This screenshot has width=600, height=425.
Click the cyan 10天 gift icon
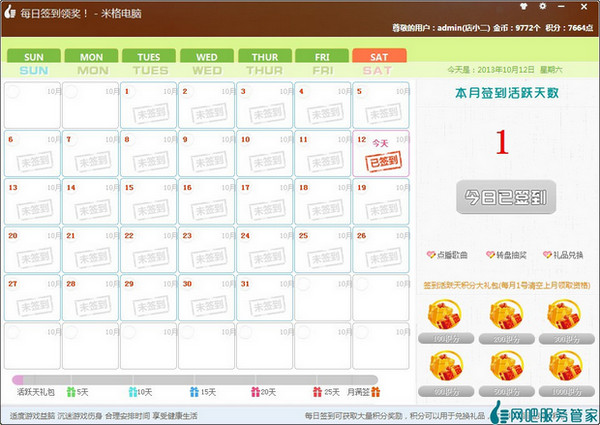pyautogui.click(x=133, y=392)
